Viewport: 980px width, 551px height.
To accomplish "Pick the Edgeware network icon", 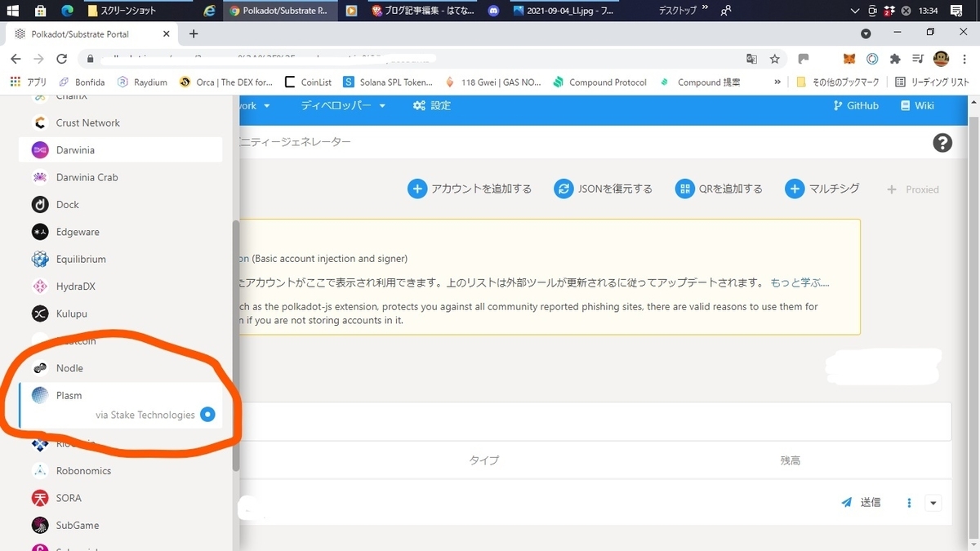I will (40, 232).
